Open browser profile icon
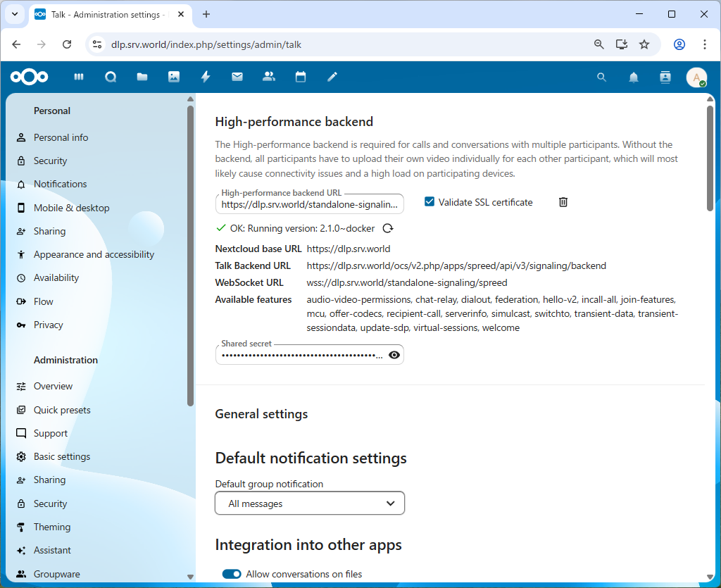The width and height of the screenshot is (721, 588). tap(679, 44)
